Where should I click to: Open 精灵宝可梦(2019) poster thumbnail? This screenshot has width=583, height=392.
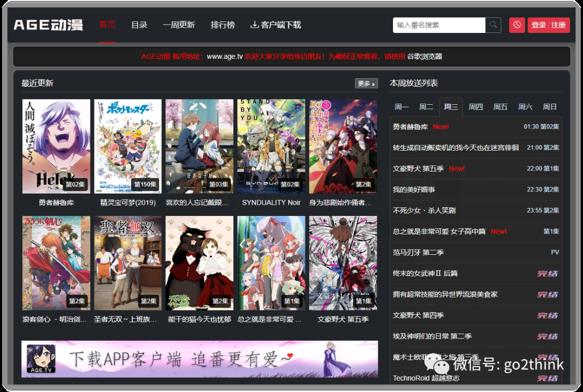(128, 146)
